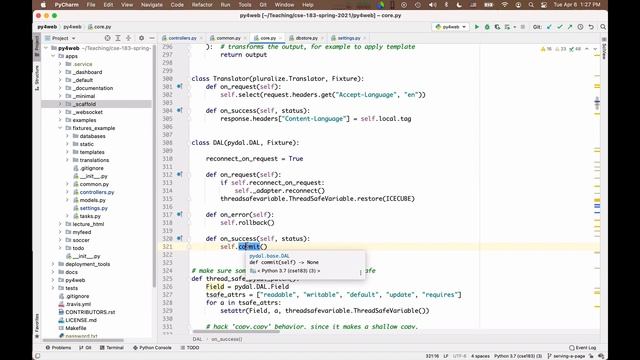Viewport: 640px width, 360px height.
Task: Expand the docs folder
Action: click(x=53, y=272)
